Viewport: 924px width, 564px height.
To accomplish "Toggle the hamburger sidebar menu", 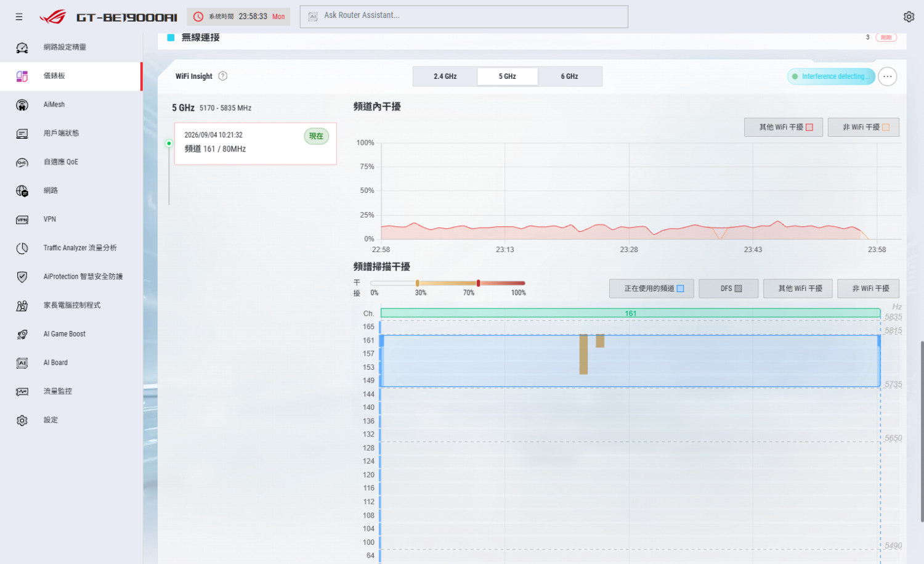I will 19,17.
